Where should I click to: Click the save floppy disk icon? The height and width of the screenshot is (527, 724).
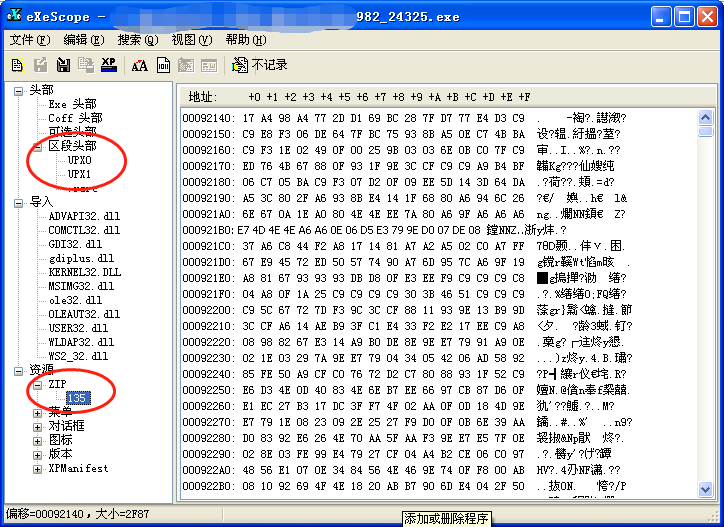tap(63, 65)
